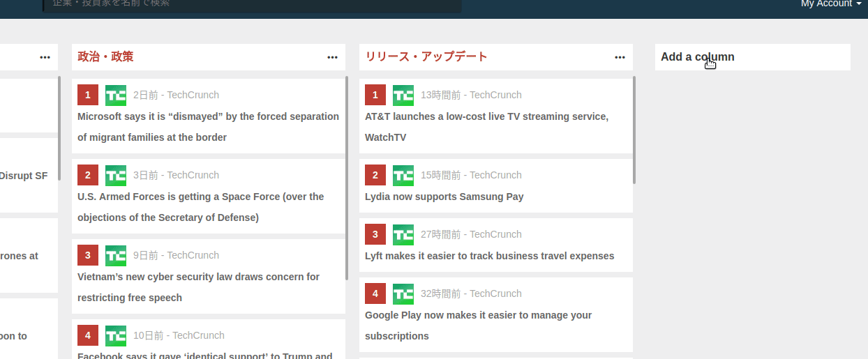This screenshot has width=868, height=359.
Task: Open Microsoft says it is dismayed headline
Action: click(208, 127)
